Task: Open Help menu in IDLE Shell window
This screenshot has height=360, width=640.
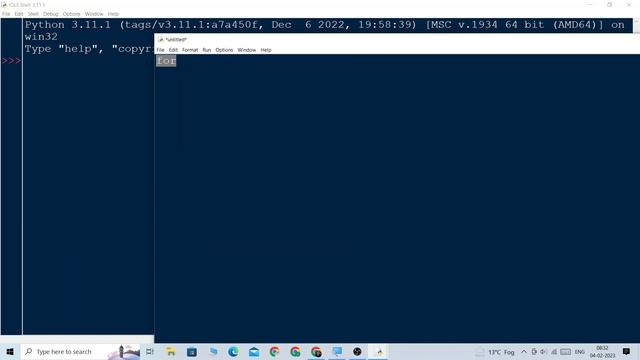Action: click(113, 14)
